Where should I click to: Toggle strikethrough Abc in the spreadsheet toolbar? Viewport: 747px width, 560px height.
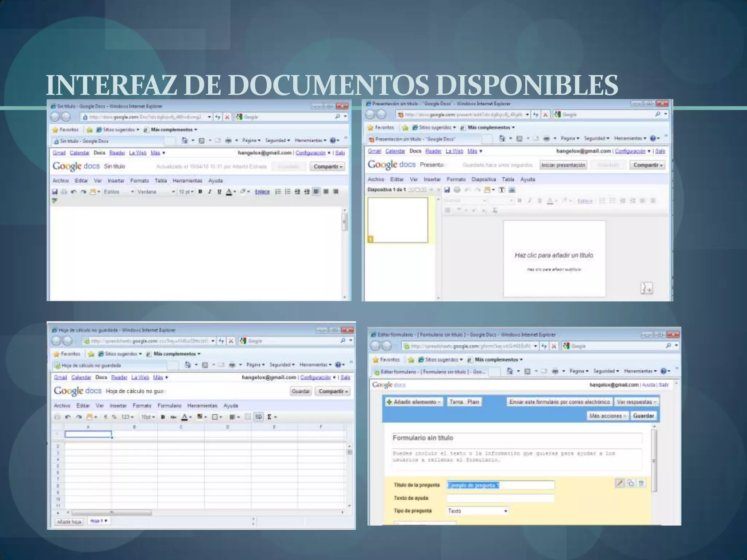[173, 417]
